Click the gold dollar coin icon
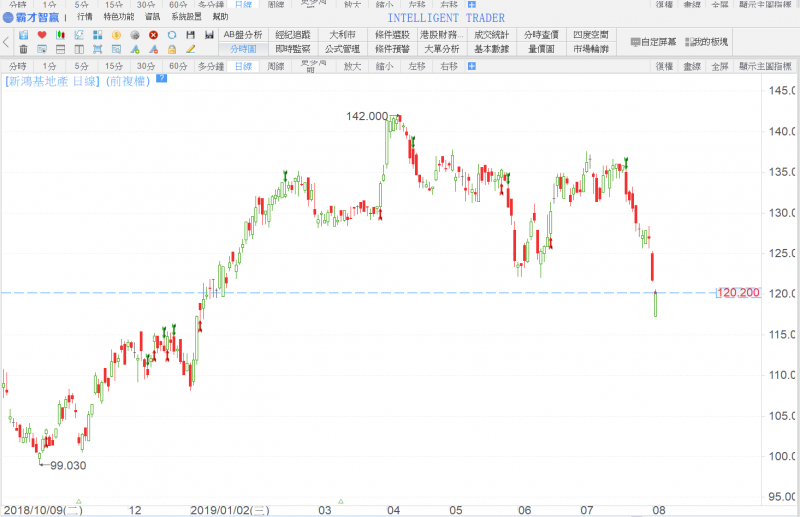Viewport: 800px width, 517px height. tap(116, 35)
